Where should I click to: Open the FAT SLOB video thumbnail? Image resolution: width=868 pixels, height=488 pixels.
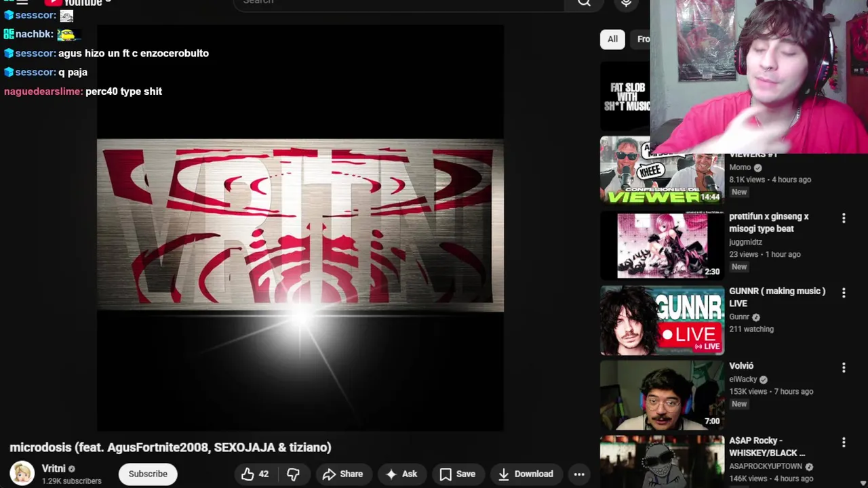tap(625, 96)
